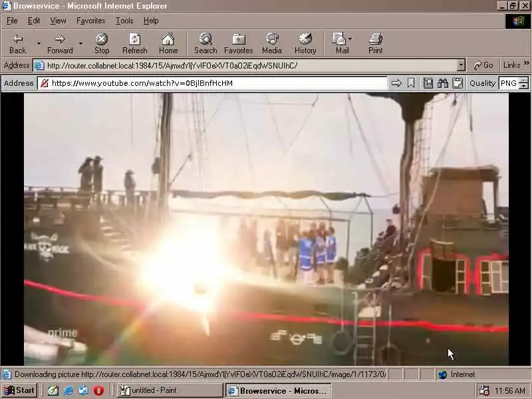Expand the Links toolbar chevron
The width and height of the screenshot is (532, 399).
point(526,63)
